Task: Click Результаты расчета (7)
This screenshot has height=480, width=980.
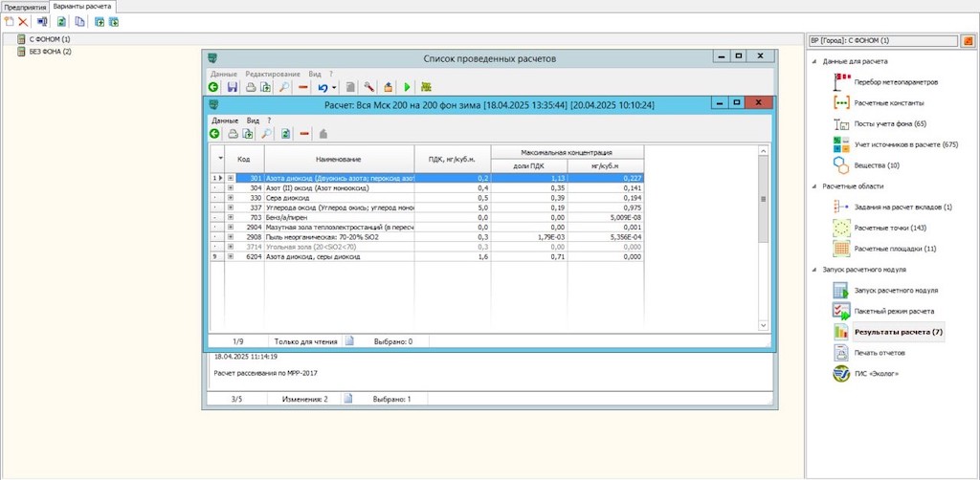Action: click(898, 332)
